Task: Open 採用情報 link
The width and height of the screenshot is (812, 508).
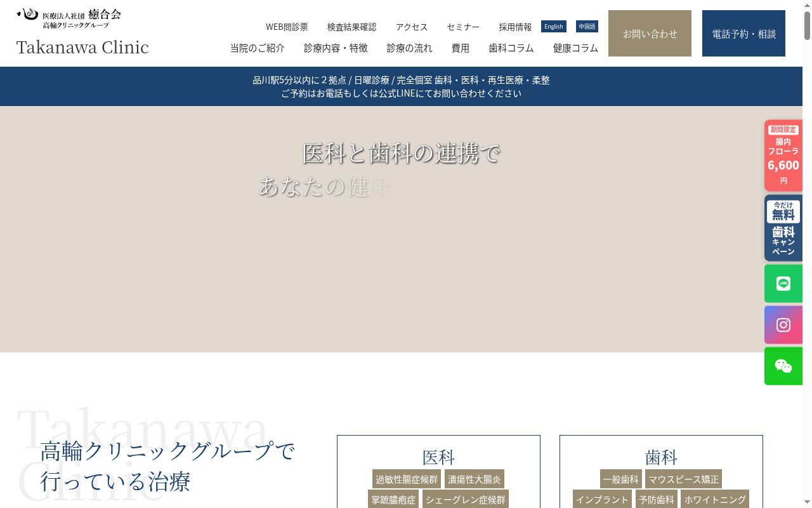Action: 515,27
